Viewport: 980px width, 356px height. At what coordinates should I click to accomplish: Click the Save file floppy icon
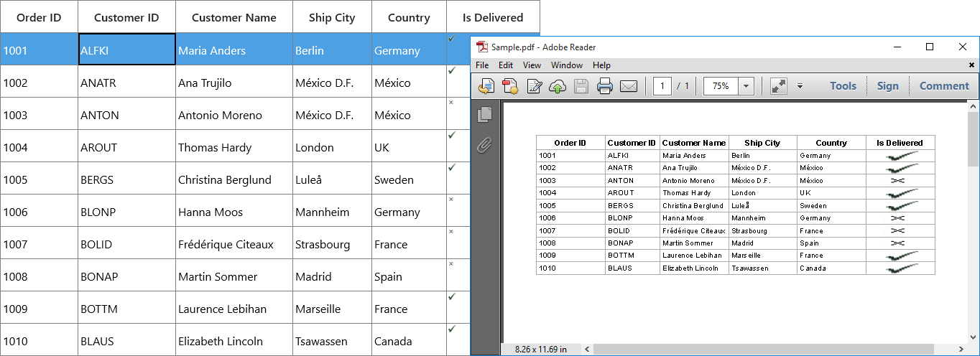point(581,86)
